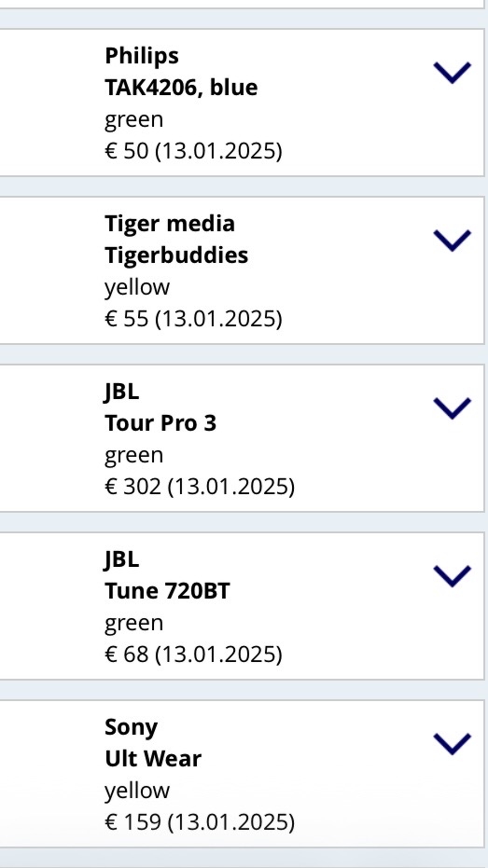Open the Sony brand title
488x868 pixels.
(x=132, y=727)
